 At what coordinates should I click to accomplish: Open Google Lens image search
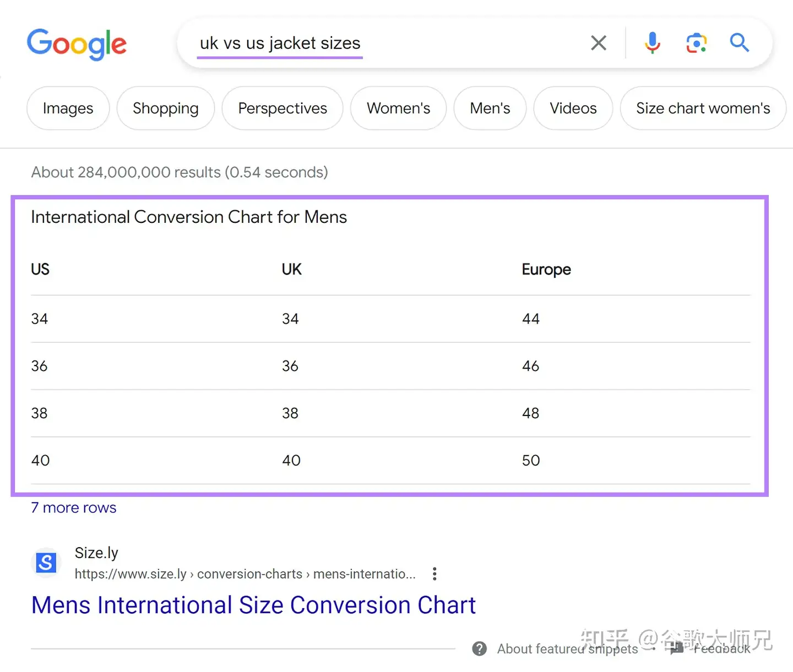tap(696, 43)
